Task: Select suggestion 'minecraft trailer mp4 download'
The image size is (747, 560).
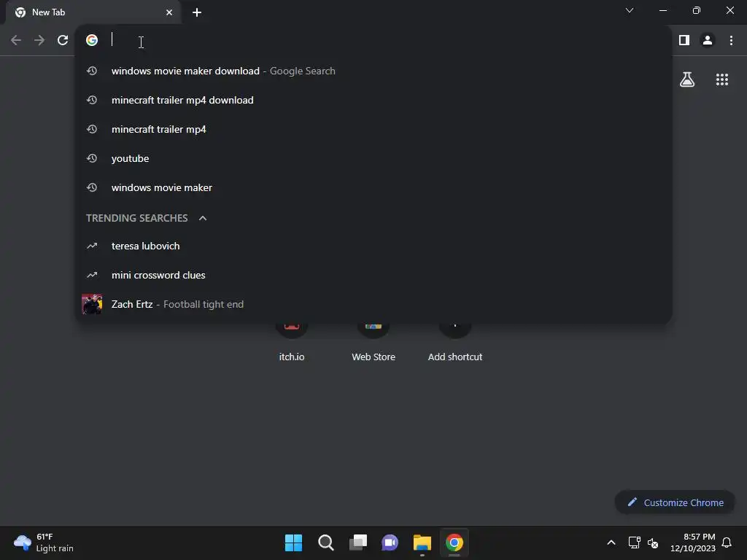Action: [373, 100]
